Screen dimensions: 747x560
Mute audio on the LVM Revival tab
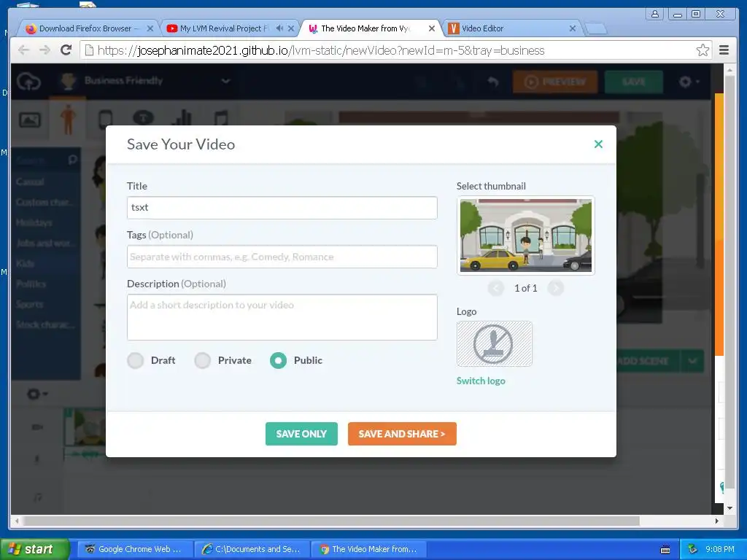(279, 28)
